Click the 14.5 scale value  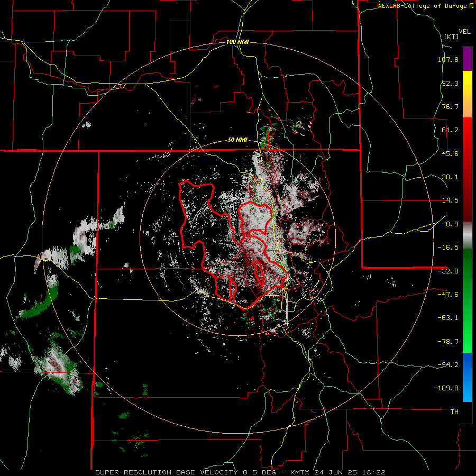[x=450, y=200]
